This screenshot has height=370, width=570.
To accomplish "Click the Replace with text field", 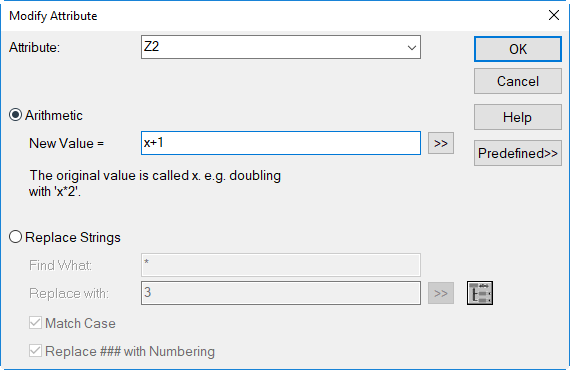I will pos(281,293).
